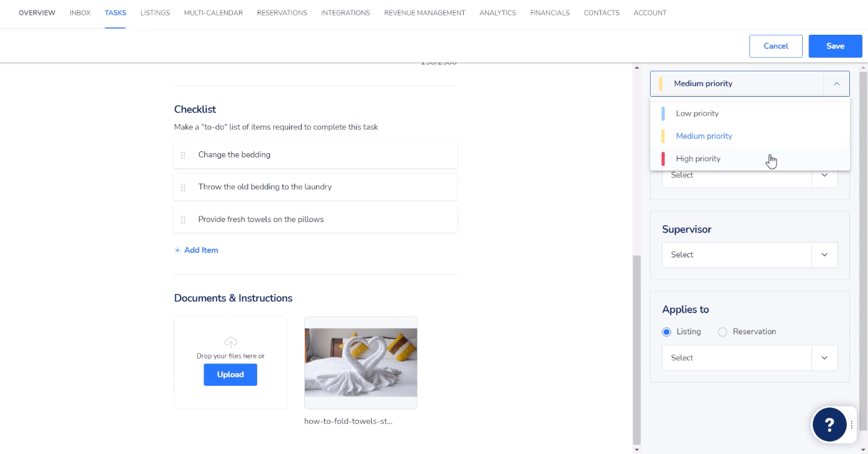Go to the Reservations tab

(282, 13)
